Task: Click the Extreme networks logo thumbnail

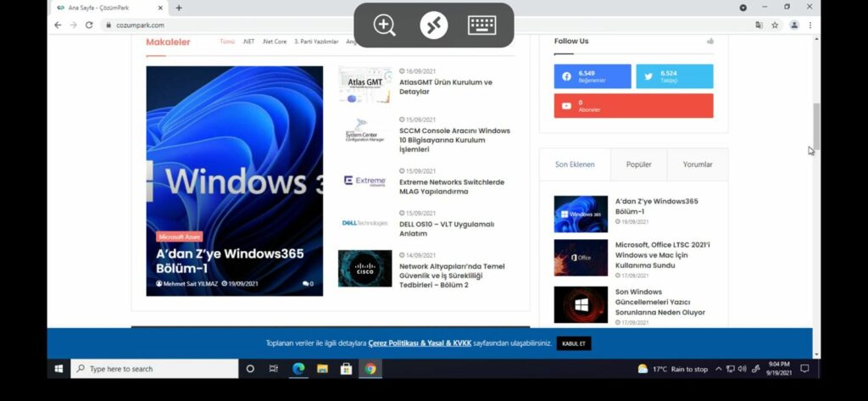Action: coord(364,181)
